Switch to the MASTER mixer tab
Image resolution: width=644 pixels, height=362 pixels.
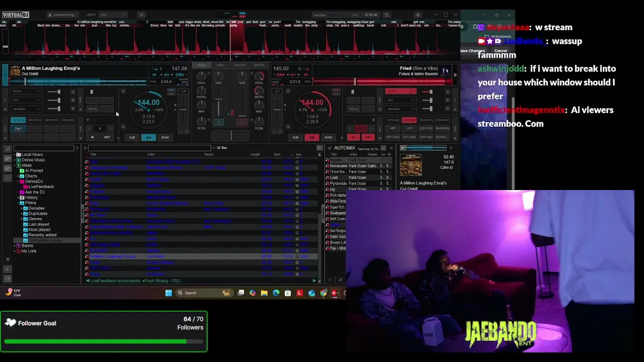259,65
